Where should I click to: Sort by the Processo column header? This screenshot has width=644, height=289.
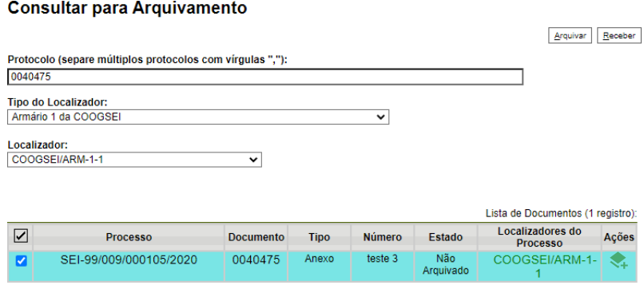pos(129,237)
